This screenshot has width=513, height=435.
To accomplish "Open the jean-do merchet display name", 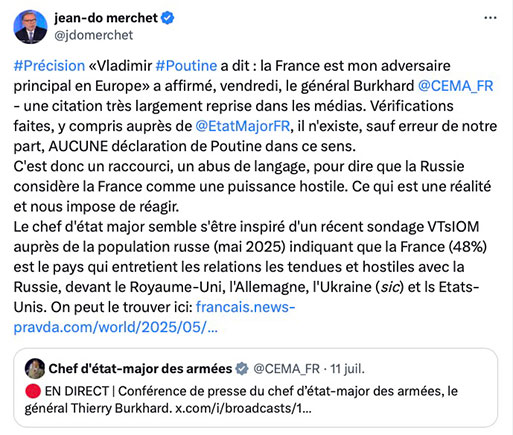I will 106,18.
